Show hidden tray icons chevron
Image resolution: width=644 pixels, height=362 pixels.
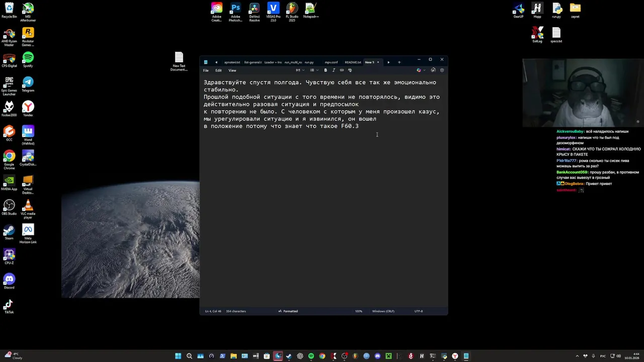[x=577, y=356]
